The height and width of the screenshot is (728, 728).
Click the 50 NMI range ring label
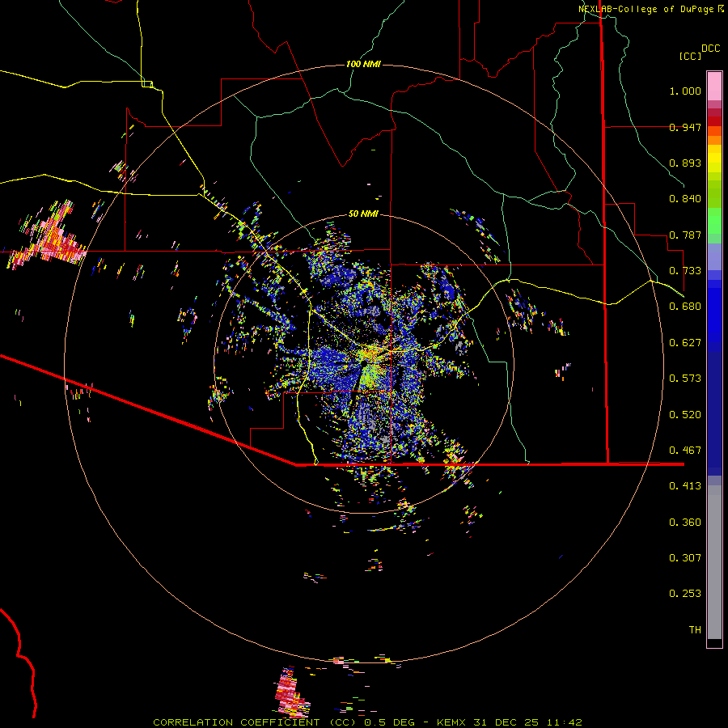(363, 214)
